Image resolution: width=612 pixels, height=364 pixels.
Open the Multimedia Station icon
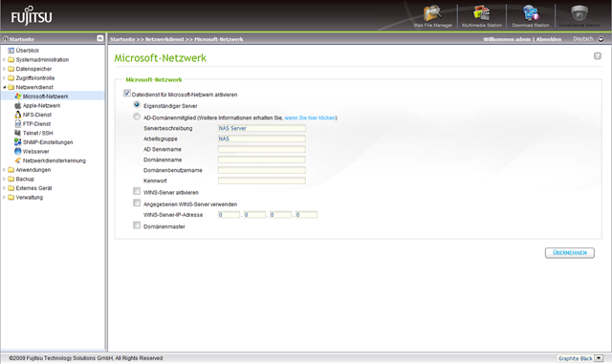pos(481,12)
